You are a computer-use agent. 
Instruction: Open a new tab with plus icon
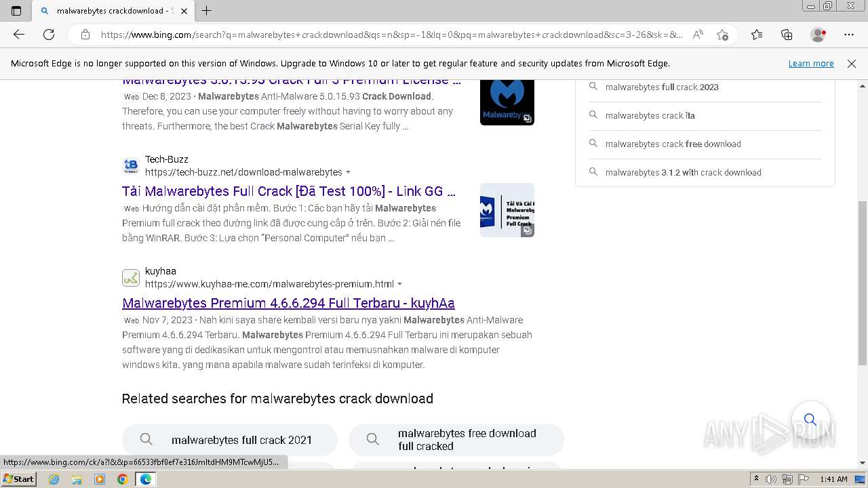pos(207,11)
